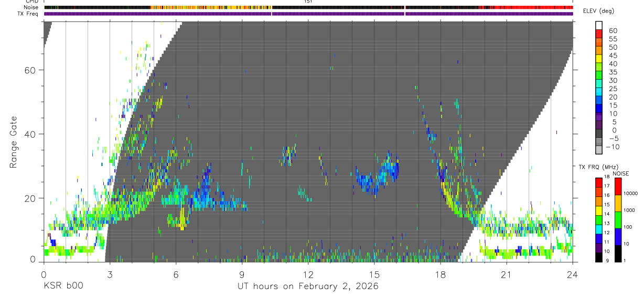
Task: Click the white top segment of ELEV colorbar
Action: (599, 25)
